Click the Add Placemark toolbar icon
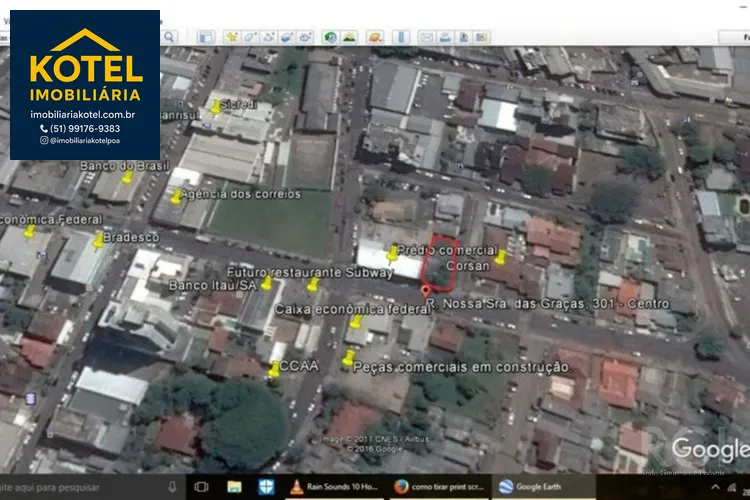The image size is (750, 500). (231, 37)
